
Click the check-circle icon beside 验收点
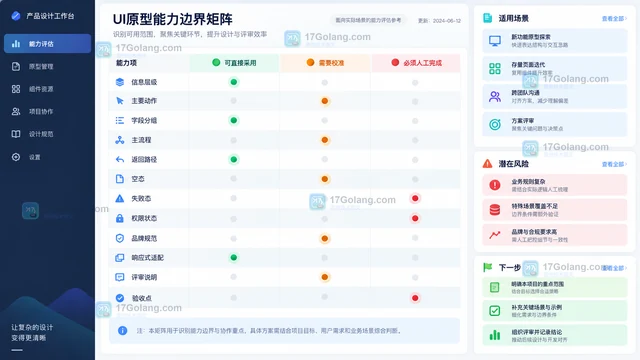tap(120, 298)
